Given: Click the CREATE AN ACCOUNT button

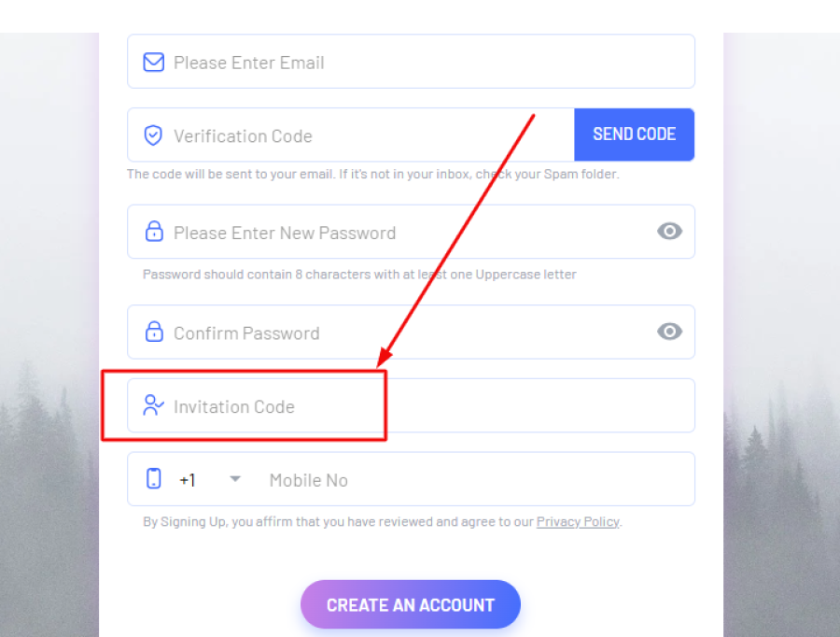Looking at the screenshot, I should 410,604.
